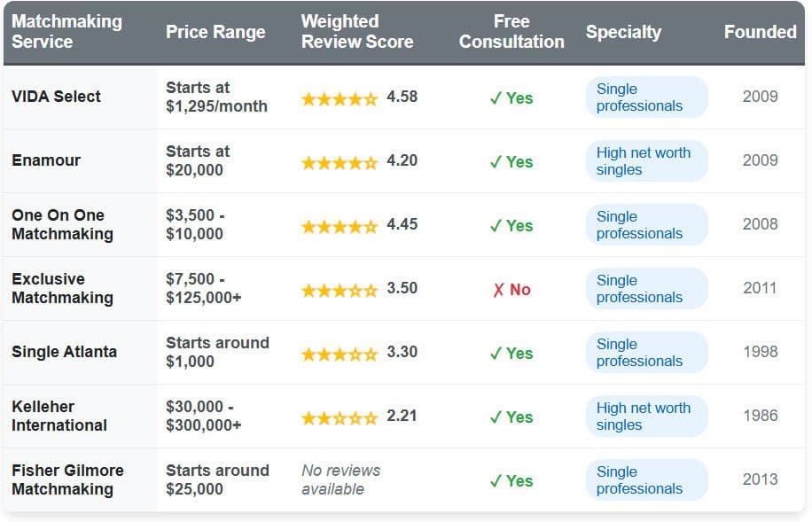
Task: Click the VIDA Select star rating icons
Action: 340,98
